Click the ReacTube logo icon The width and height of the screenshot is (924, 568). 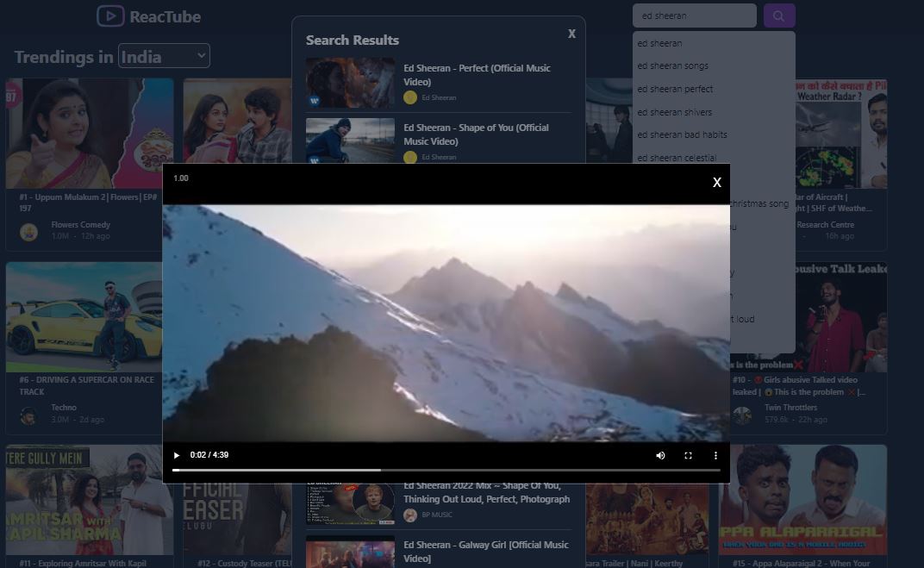[110, 16]
